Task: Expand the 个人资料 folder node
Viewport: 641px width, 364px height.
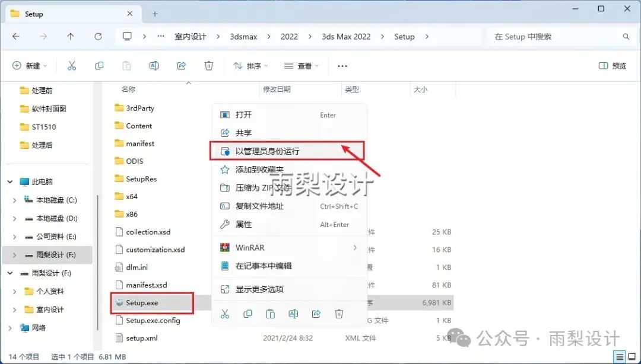Action: (x=15, y=292)
